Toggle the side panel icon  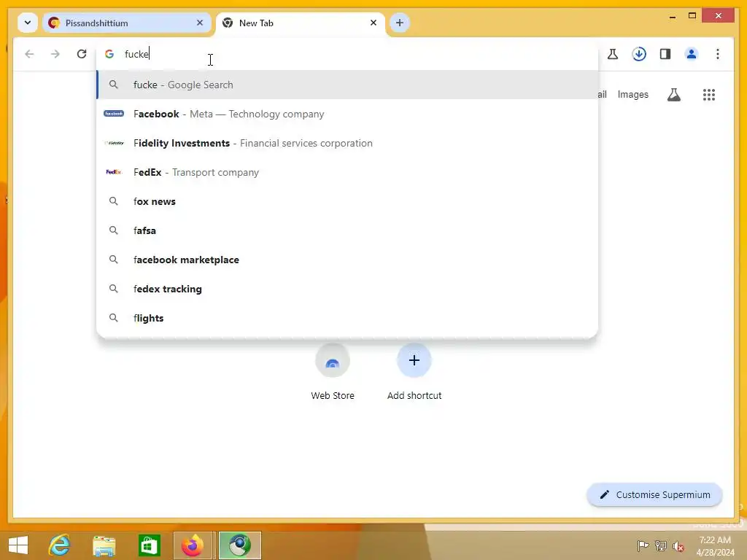[665, 54]
